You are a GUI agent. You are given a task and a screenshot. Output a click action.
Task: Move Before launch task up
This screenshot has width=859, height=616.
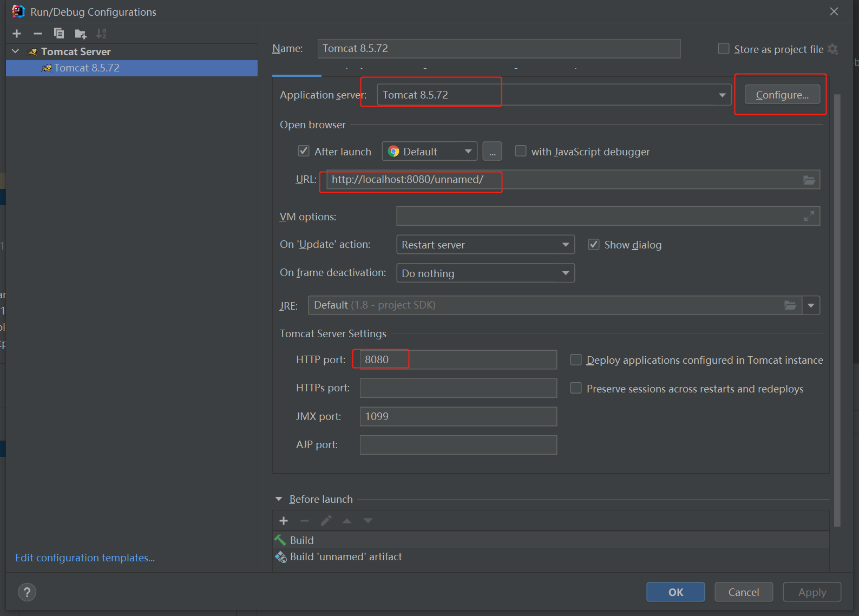pyautogui.click(x=347, y=521)
